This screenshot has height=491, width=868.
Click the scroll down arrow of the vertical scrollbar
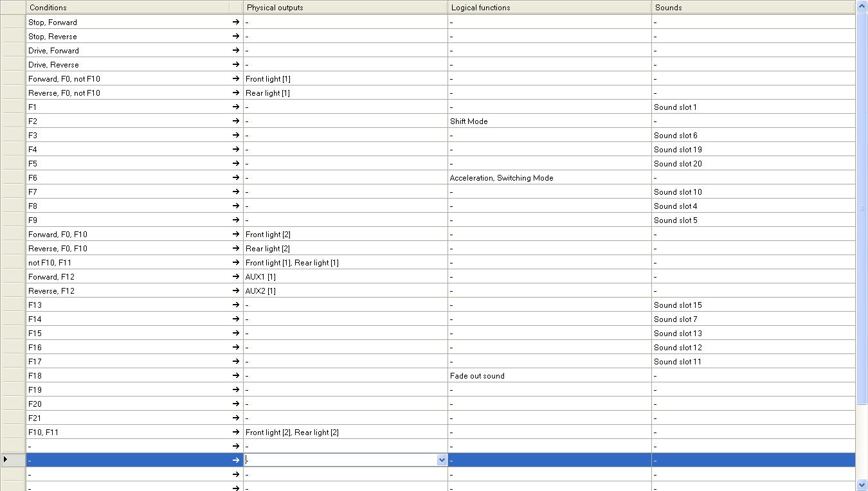tap(862, 485)
